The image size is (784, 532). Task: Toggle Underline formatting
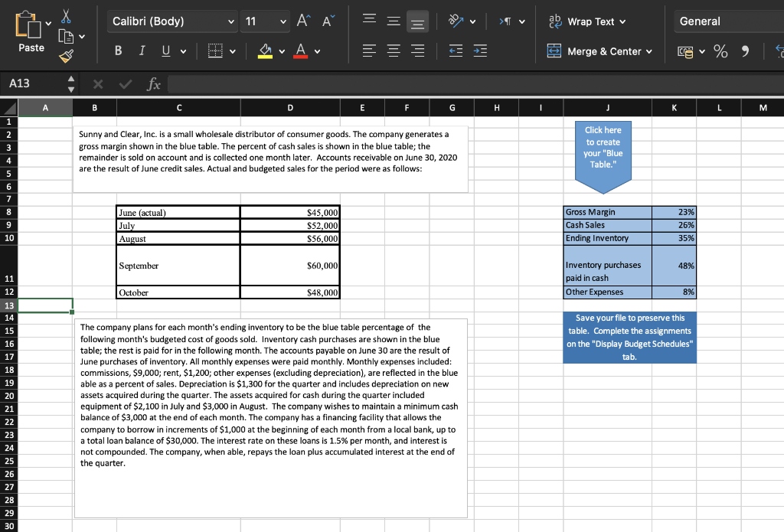[166, 51]
